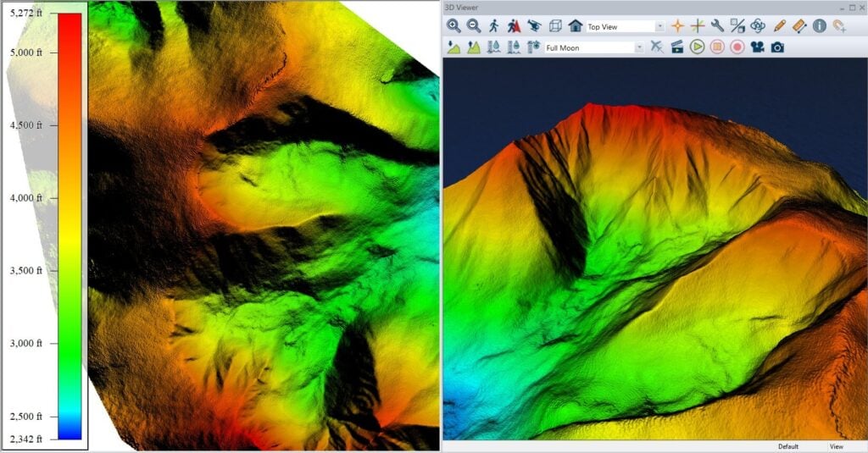Click the blue info icon

[820, 26]
